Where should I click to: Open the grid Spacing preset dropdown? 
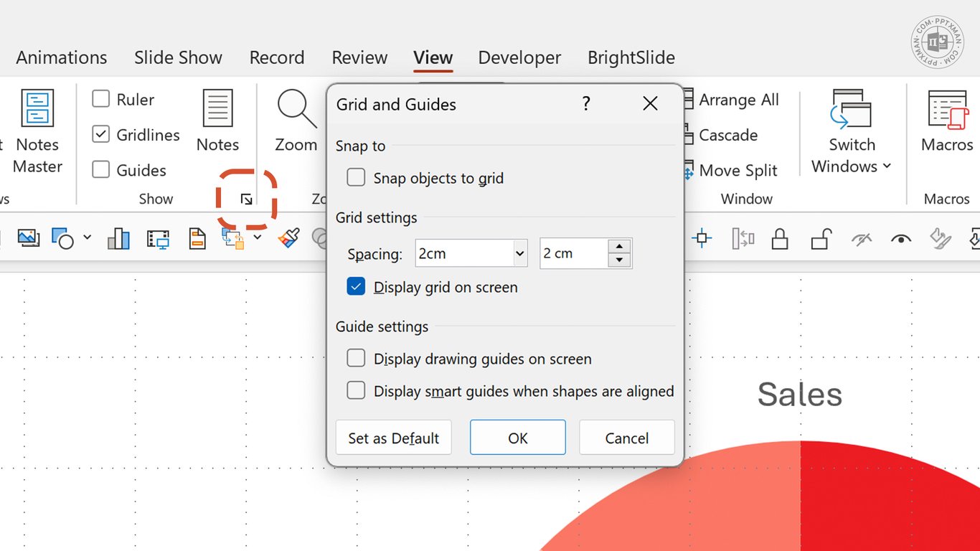(x=520, y=253)
